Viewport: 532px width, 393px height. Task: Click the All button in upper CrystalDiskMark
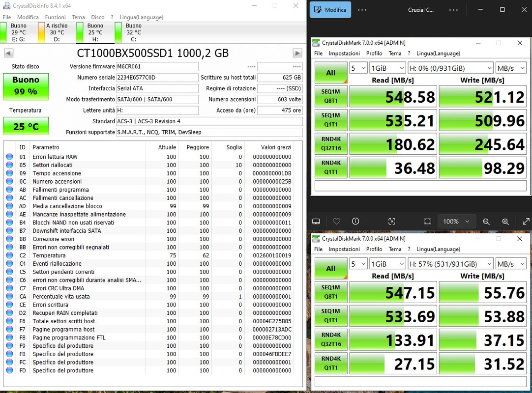(x=331, y=73)
